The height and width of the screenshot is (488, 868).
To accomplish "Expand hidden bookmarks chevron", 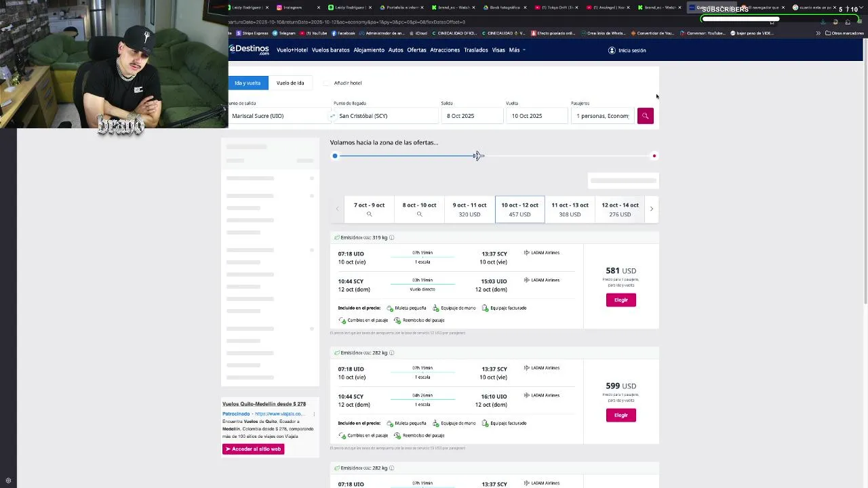I will (x=818, y=33).
